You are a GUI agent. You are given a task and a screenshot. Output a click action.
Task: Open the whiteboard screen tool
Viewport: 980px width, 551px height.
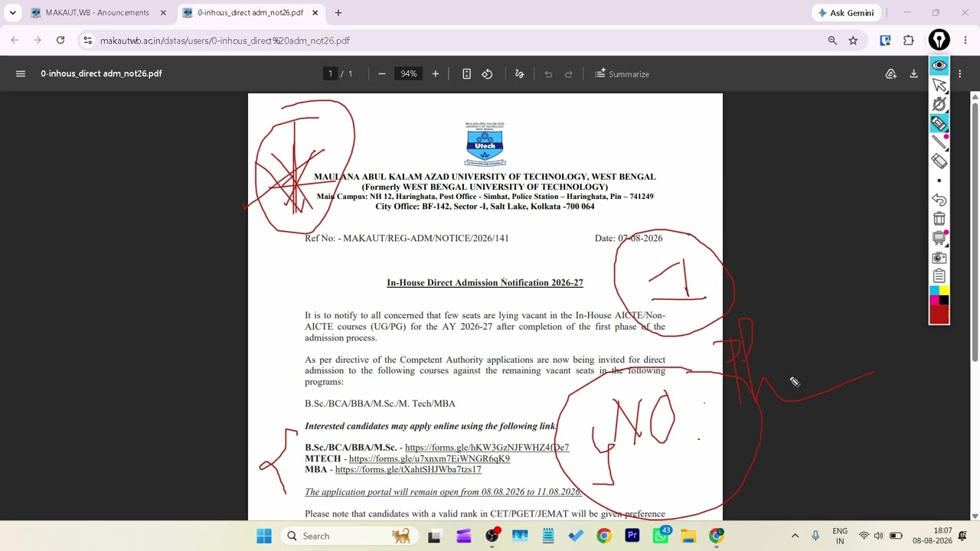[x=939, y=238]
